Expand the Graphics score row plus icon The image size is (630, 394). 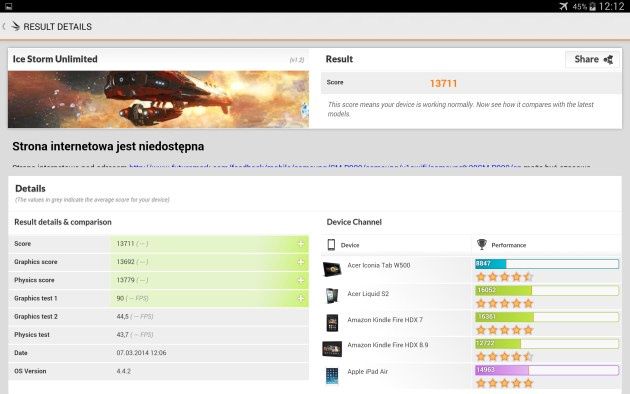pos(301,262)
